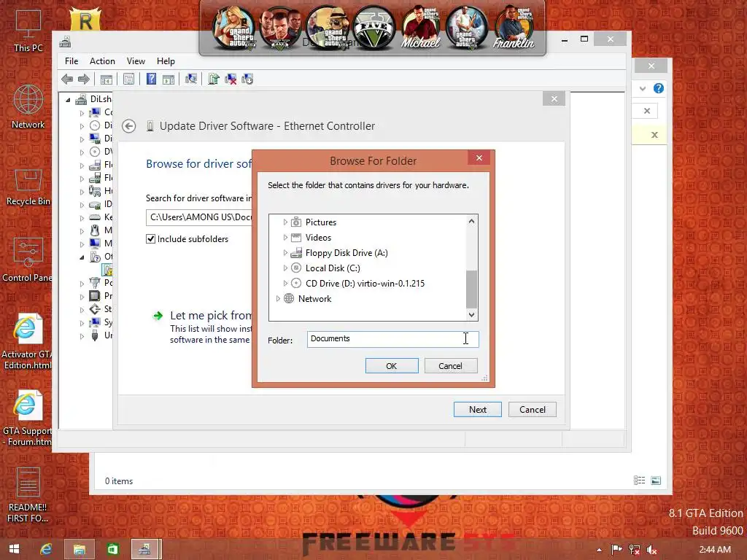Open the Action menu
Screen dimensions: 747x560
tap(102, 61)
